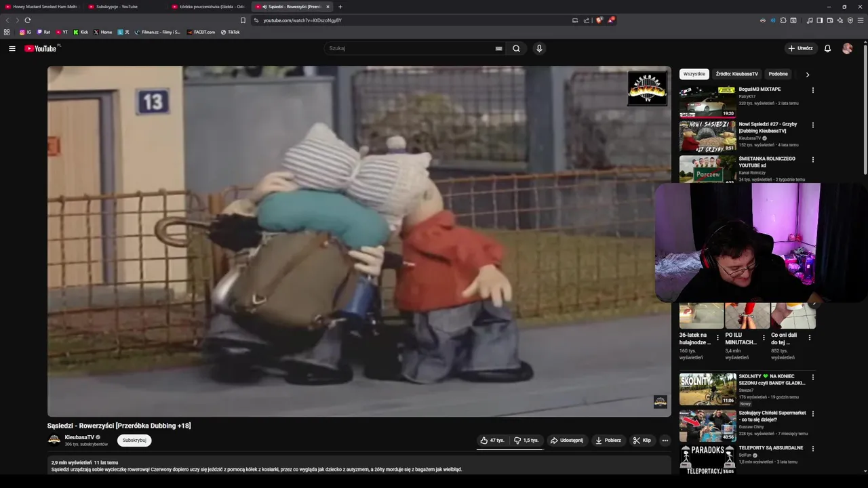Select the Wszystkie filter chip

694,74
